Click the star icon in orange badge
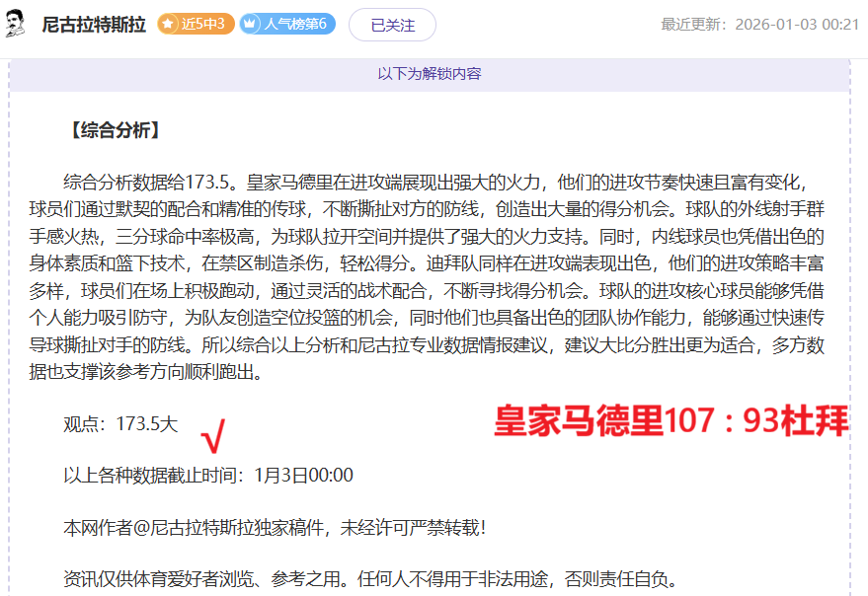Image resolution: width=868 pixels, height=596 pixels. (x=169, y=25)
